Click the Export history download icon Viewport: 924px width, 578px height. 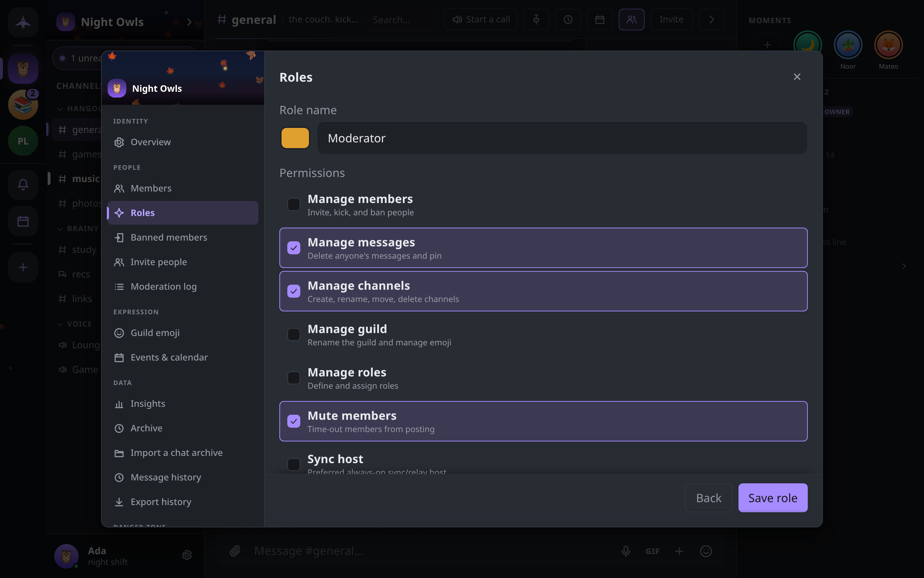(119, 502)
